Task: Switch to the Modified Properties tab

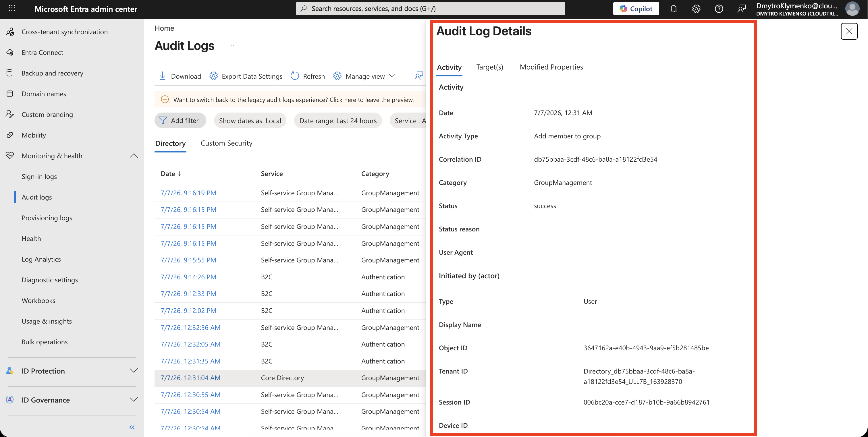Action: point(551,67)
